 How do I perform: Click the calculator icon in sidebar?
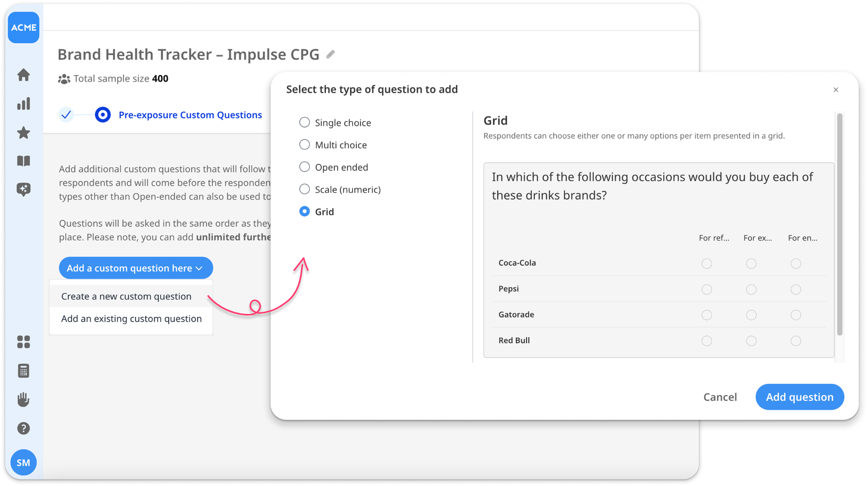[23, 371]
